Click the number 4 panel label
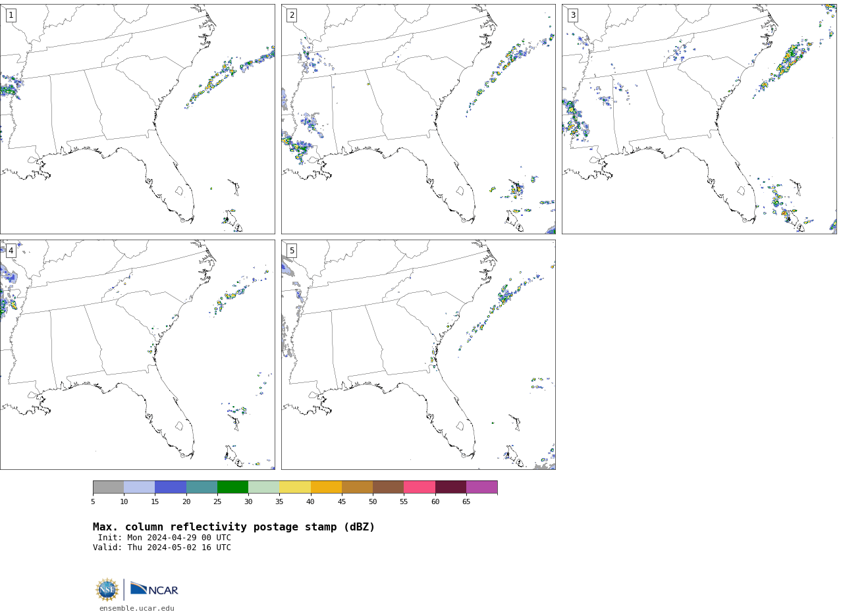The height and width of the screenshot is (616, 843). coord(11,251)
